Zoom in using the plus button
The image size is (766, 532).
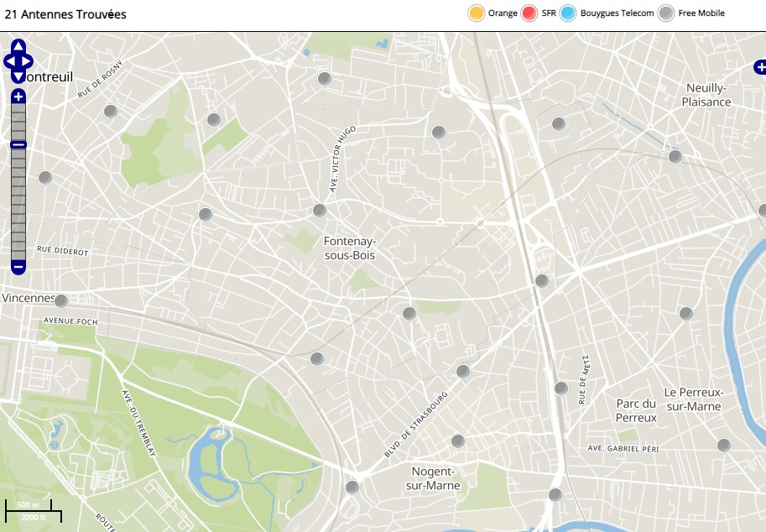coord(18,96)
